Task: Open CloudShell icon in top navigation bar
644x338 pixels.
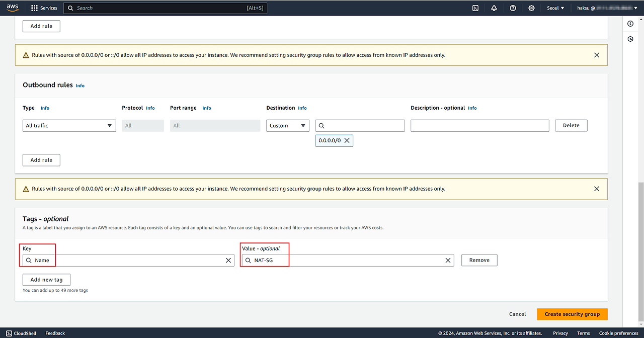Action: 475,8
